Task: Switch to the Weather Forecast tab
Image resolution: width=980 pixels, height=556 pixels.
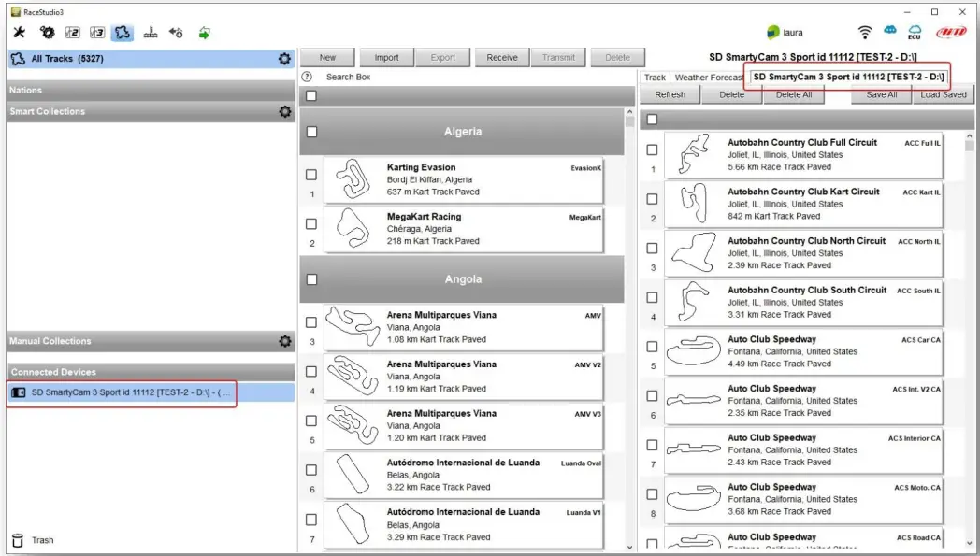Action: (709, 78)
